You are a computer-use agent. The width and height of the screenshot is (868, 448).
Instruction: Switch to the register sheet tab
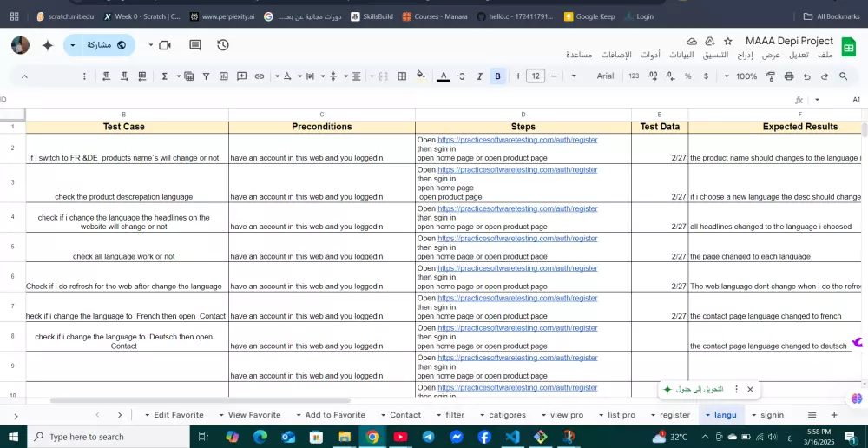(674, 415)
